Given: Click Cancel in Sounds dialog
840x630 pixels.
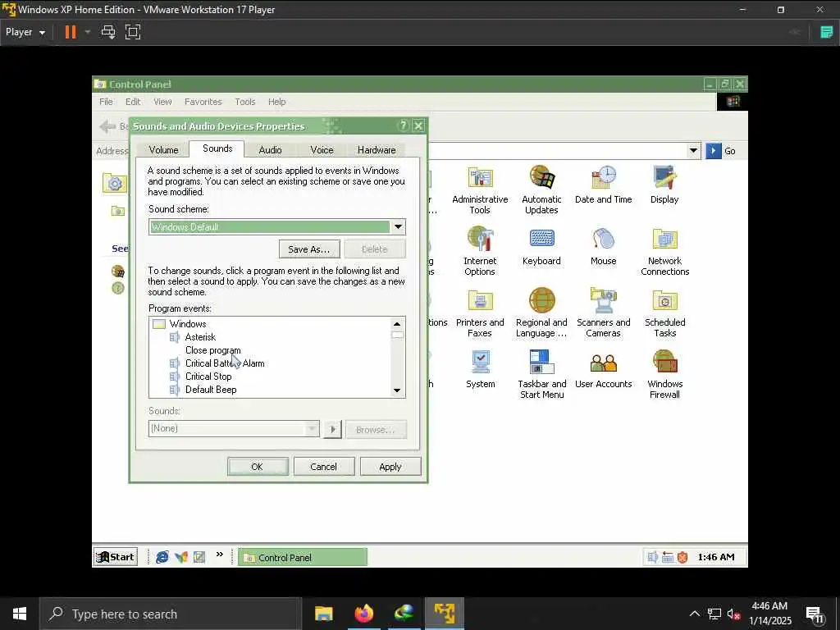Looking at the screenshot, I should pos(323,467).
